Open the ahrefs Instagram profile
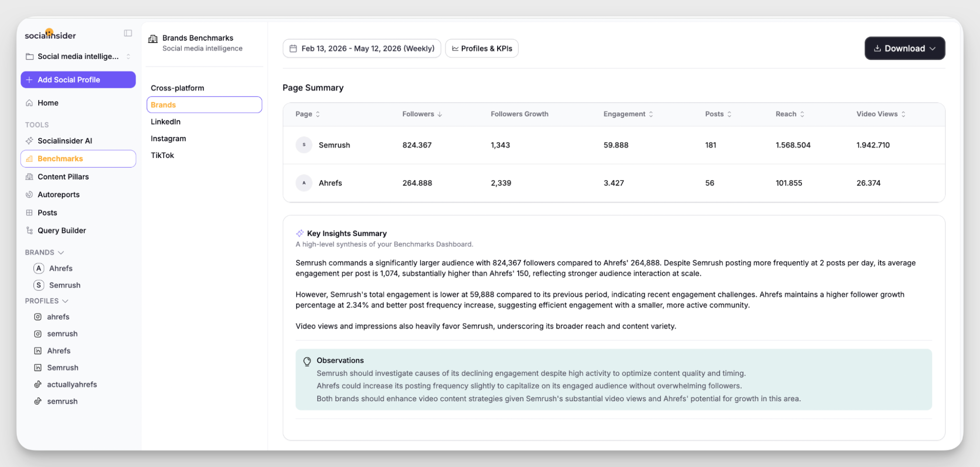The width and height of the screenshot is (980, 467). tap(51, 317)
